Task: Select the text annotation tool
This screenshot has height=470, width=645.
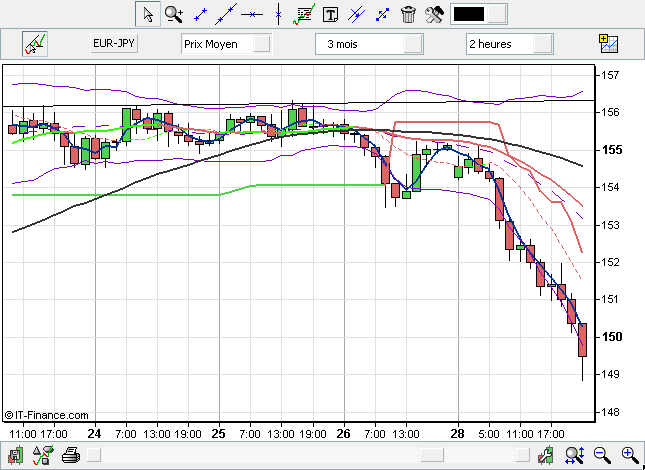Action: 331,14
